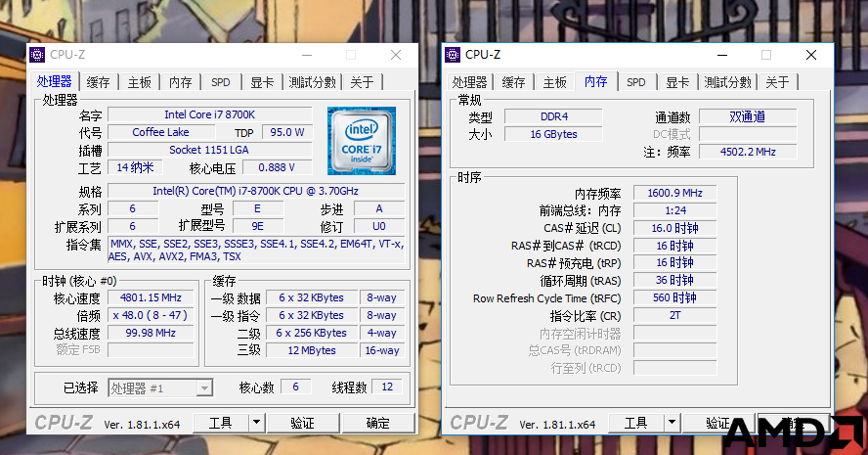Click the 双通道 channel value
The width and height of the screenshot is (868, 455).
pos(748,117)
